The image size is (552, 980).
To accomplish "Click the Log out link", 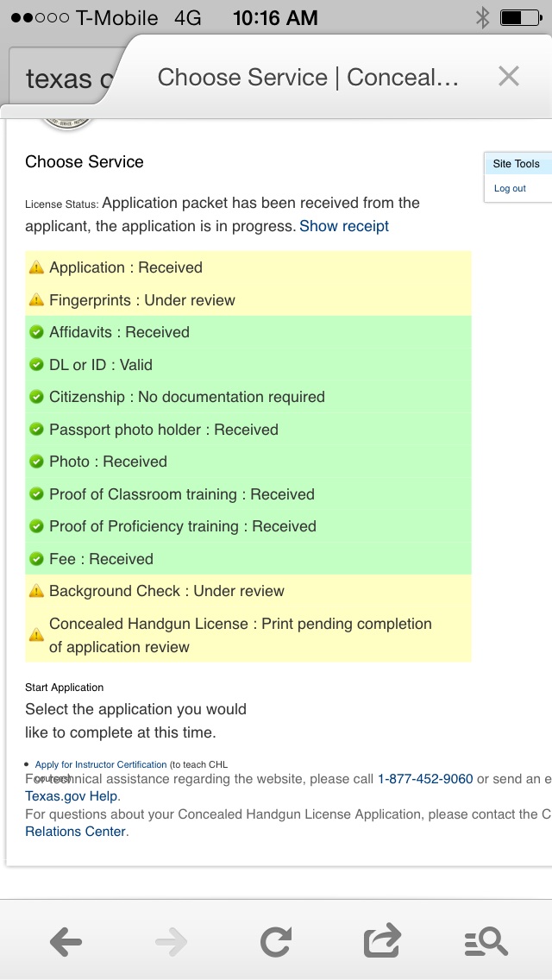I will pyautogui.click(x=510, y=188).
